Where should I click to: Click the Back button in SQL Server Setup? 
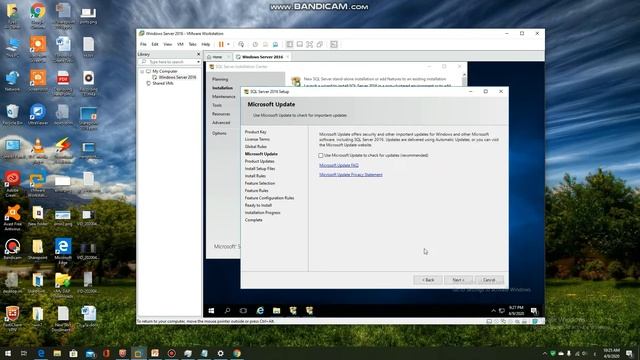point(428,280)
